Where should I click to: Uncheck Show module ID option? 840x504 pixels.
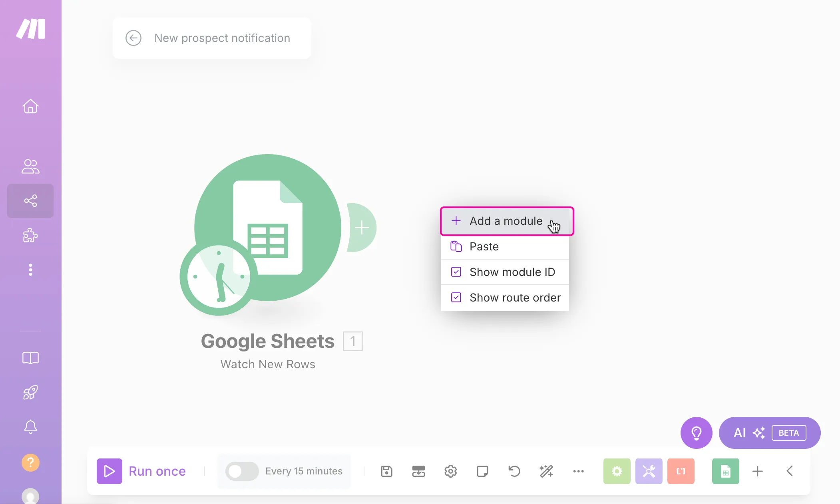tap(505, 272)
